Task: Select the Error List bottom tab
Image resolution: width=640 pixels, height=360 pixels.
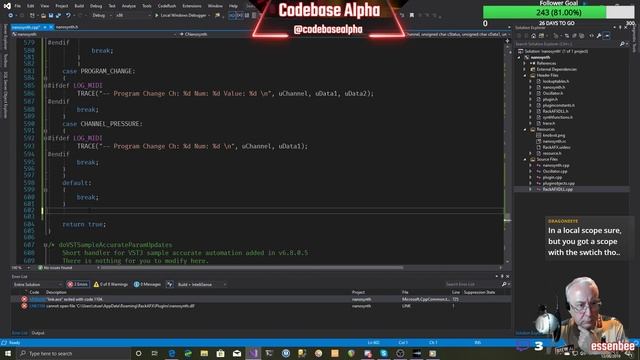Action: [x=20, y=333]
